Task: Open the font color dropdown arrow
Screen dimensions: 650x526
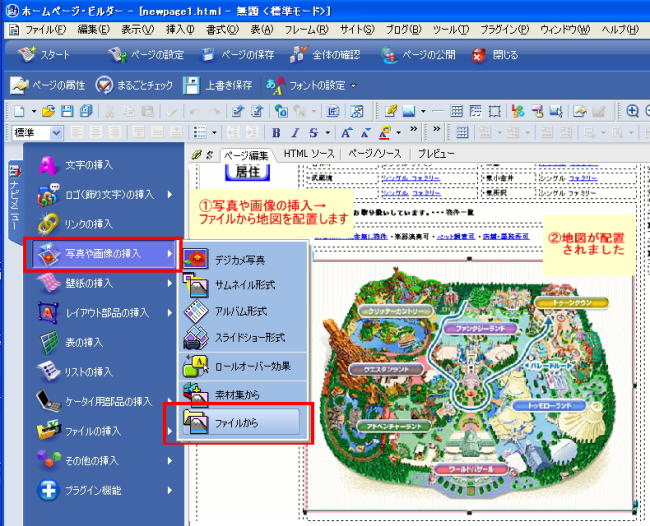Action: [398, 133]
